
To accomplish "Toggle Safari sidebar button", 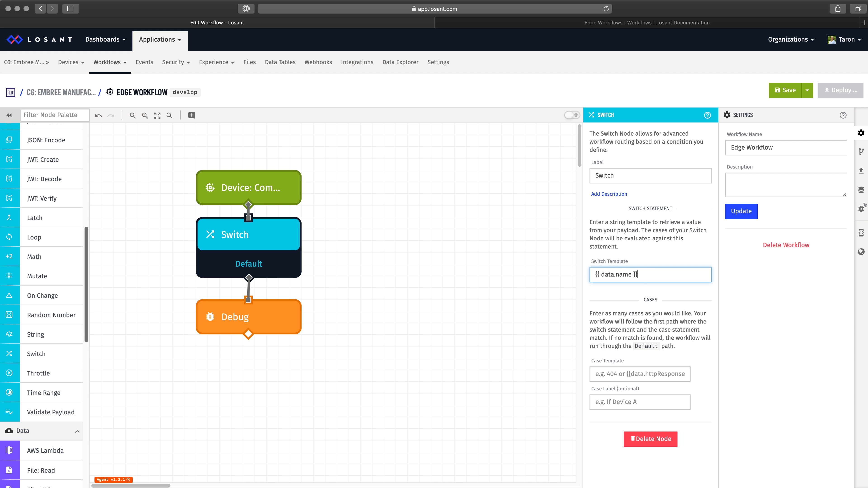I will (71, 9).
